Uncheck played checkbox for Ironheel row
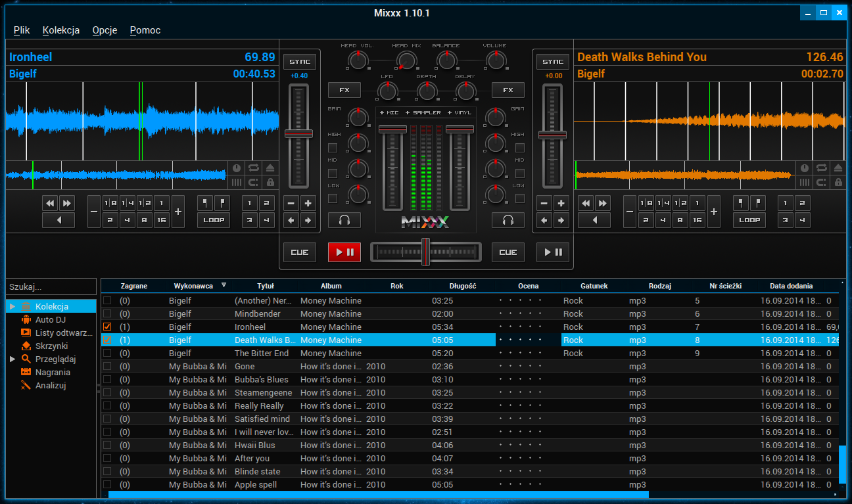The width and height of the screenshot is (852, 504). (107, 327)
